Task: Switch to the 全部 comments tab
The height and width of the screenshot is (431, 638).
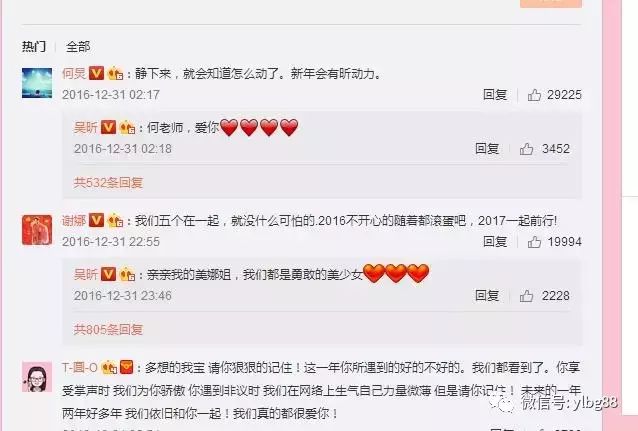Action: [78, 46]
